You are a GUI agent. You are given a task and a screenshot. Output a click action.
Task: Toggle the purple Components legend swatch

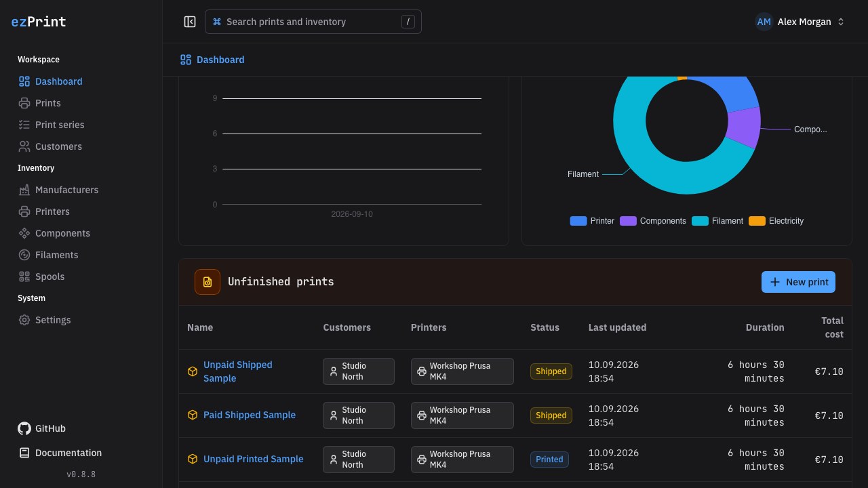pyautogui.click(x=629, y=221)
